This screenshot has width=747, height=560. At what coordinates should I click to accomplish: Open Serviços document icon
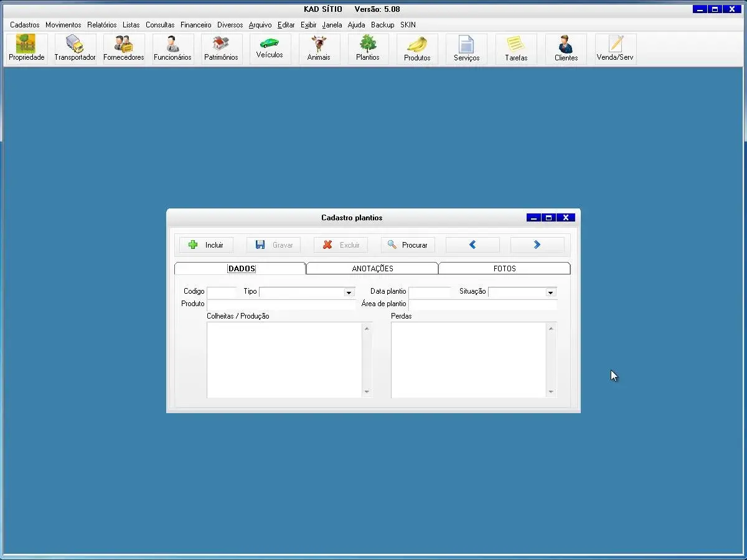466,49
